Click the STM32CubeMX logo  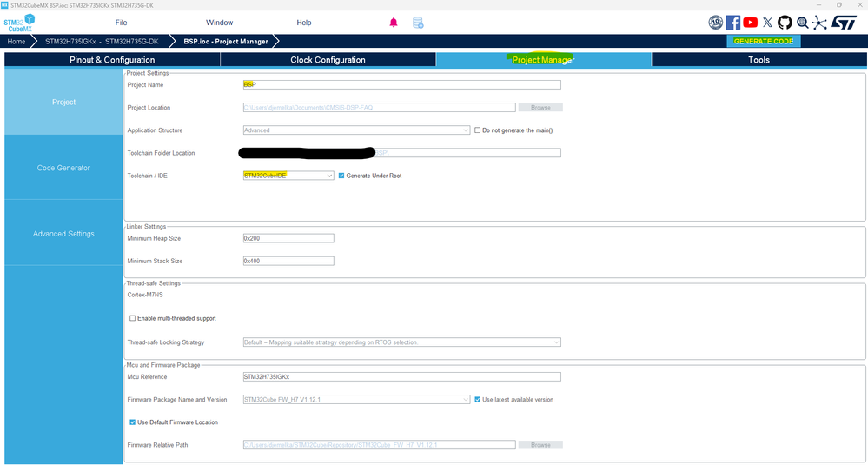tap(19, 23)
